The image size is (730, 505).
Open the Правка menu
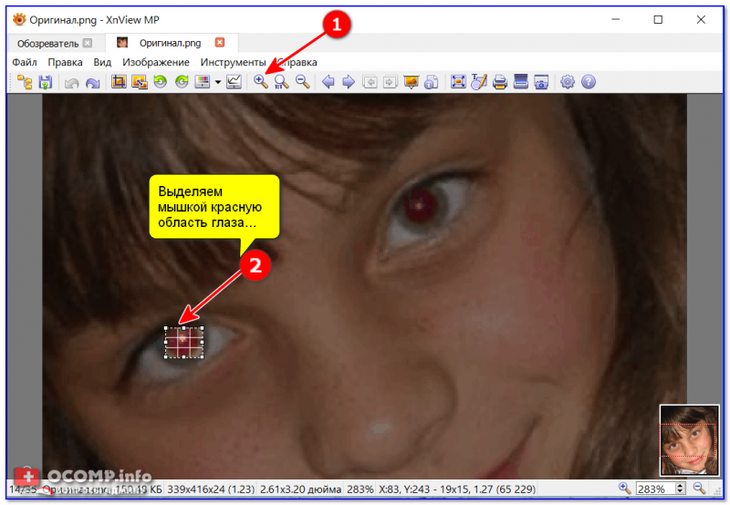click(65, 62)
